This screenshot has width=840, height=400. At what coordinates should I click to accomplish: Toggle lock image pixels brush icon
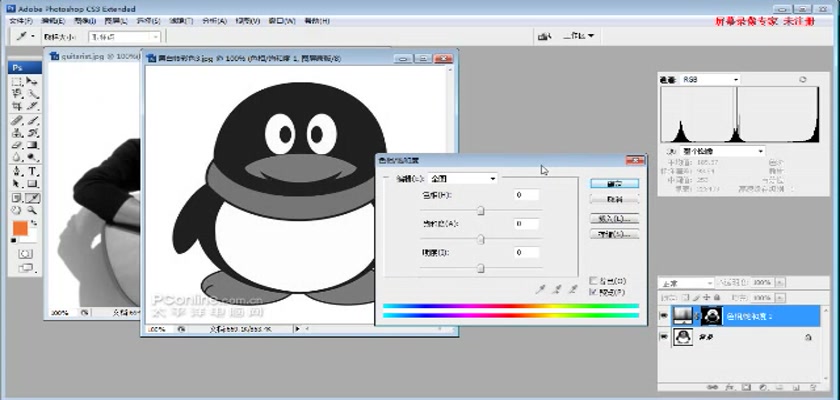pos(696,298)
